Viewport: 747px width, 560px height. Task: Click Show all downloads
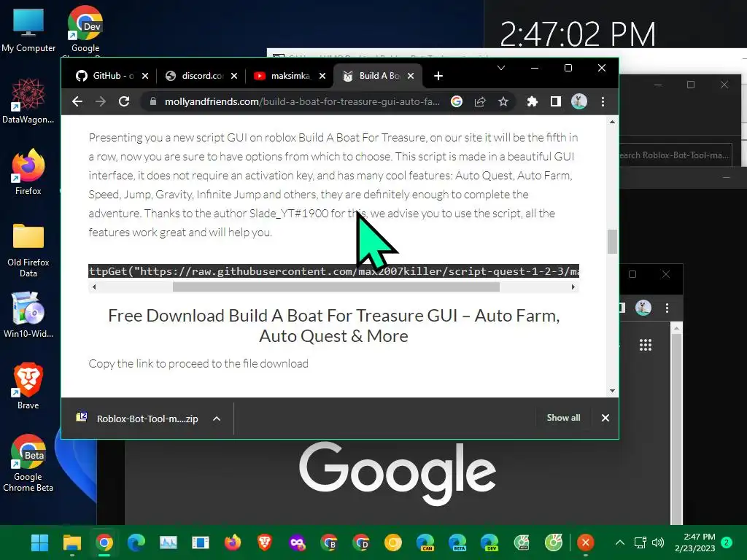click(x=563, y=418)
